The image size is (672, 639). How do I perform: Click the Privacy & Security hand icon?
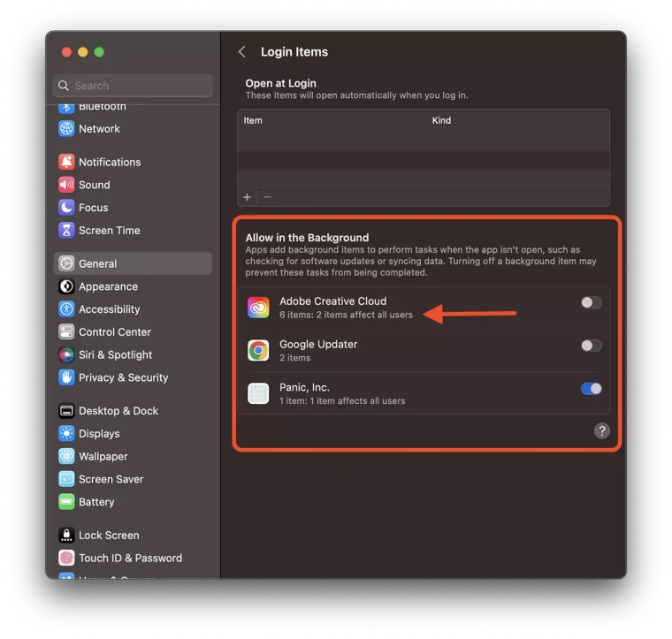pos(66,377)
